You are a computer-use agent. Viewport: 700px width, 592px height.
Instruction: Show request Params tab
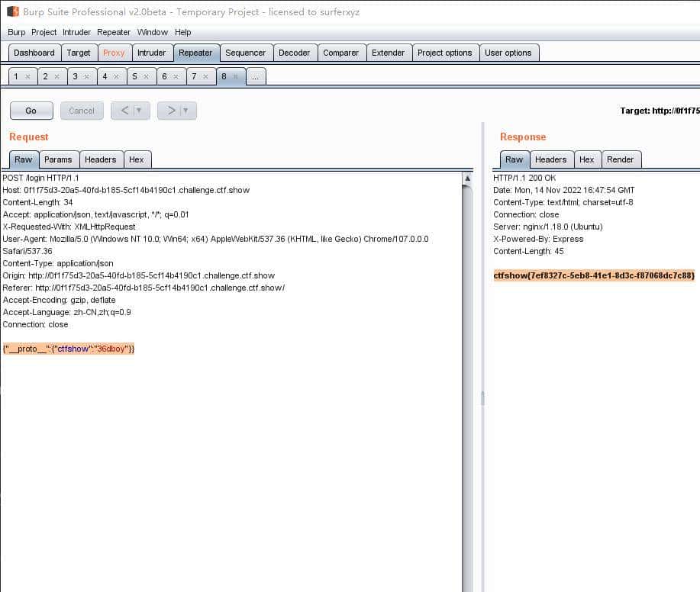(x=58, y=159)
